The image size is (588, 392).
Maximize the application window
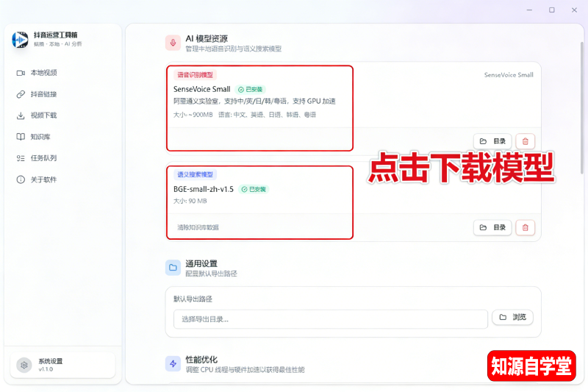[551, 10]
